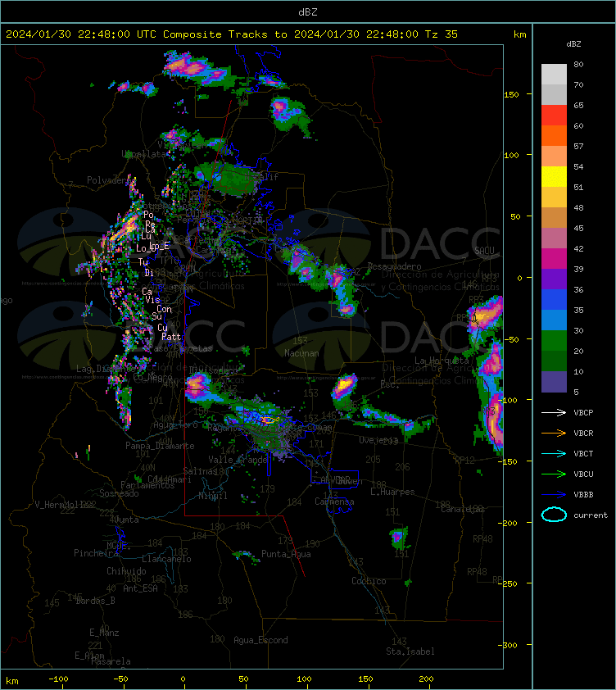Click the Cochico place label
616x690 pixels.
369,581
